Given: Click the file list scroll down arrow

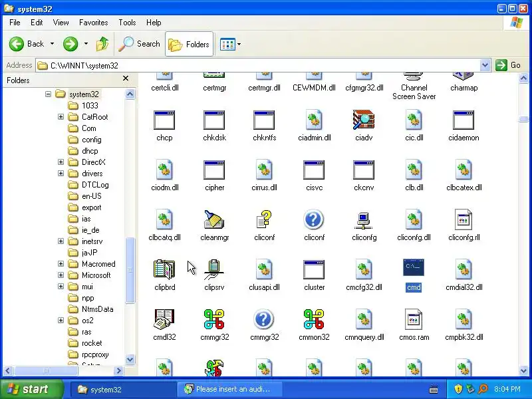Looking at the screenshot, I should (523, 370).
